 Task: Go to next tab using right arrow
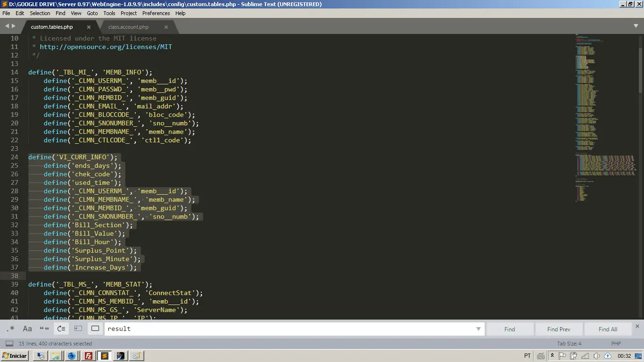14,26
